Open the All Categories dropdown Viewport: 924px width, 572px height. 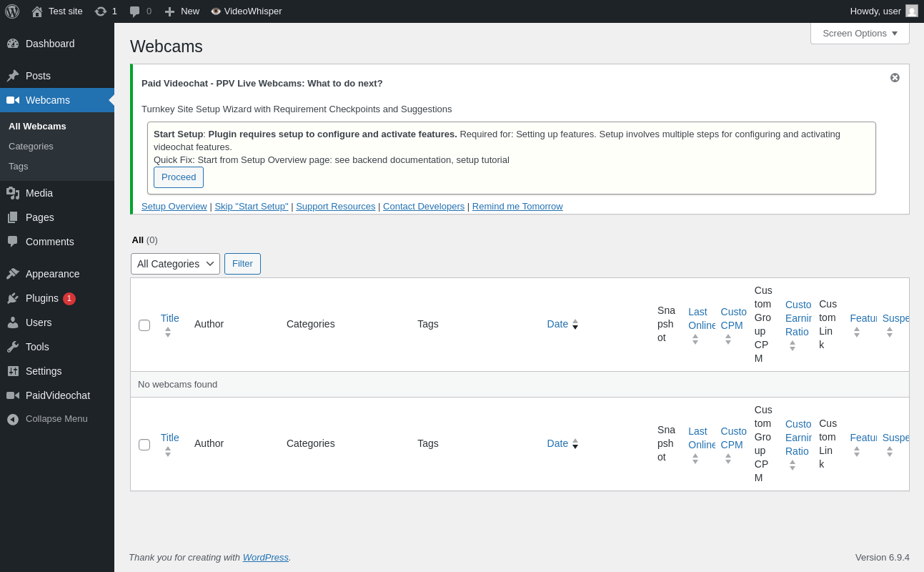point(175,264)
